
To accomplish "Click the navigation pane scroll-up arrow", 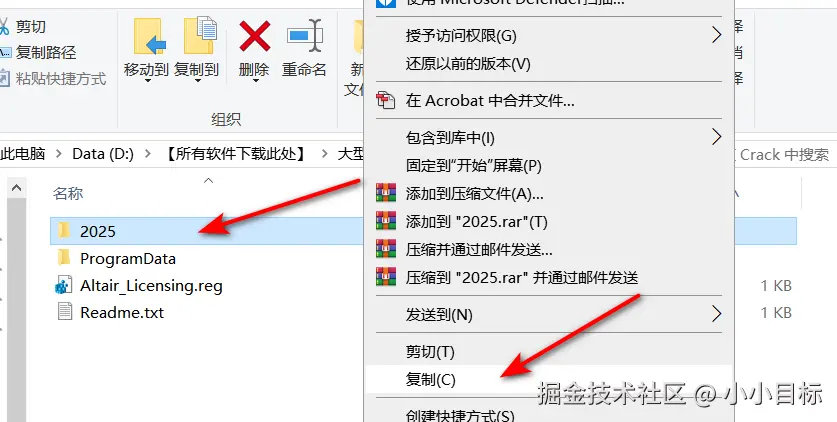I will [x=16, y=188].
